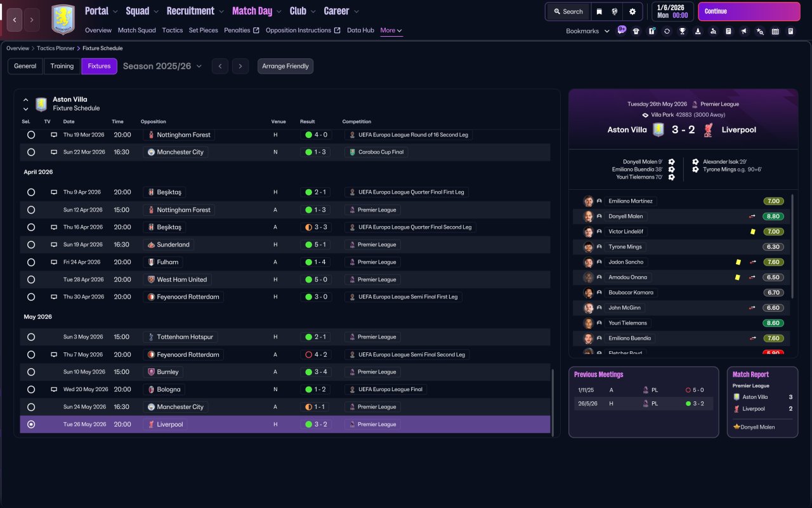Click the external link icon next to Penalties

pyautogui.click(x=256, y=30)
